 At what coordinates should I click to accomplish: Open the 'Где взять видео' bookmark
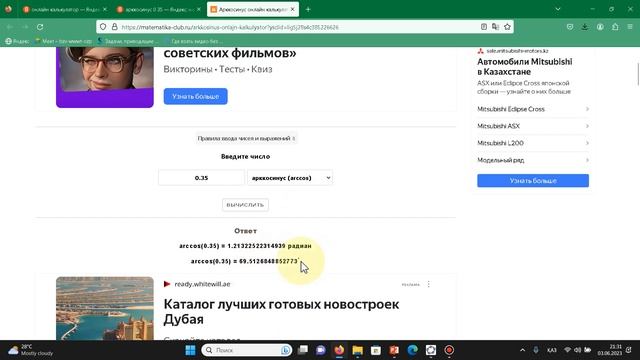click(193, 41)
